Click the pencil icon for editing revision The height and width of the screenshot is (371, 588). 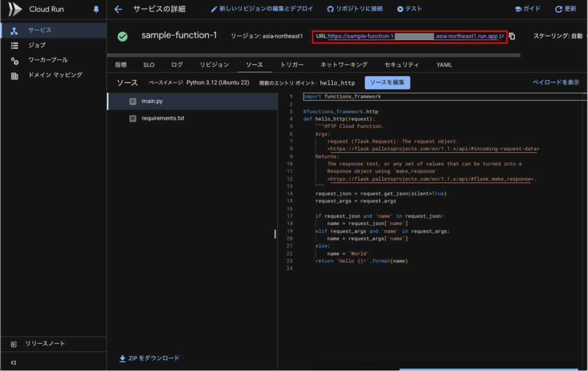coord(214,9)
